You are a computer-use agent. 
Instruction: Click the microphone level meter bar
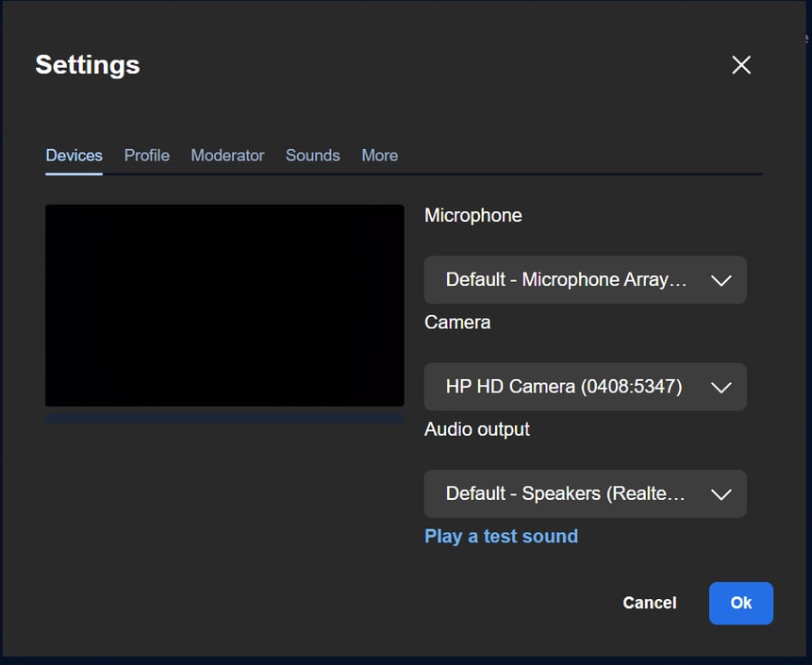click(224, 418)
